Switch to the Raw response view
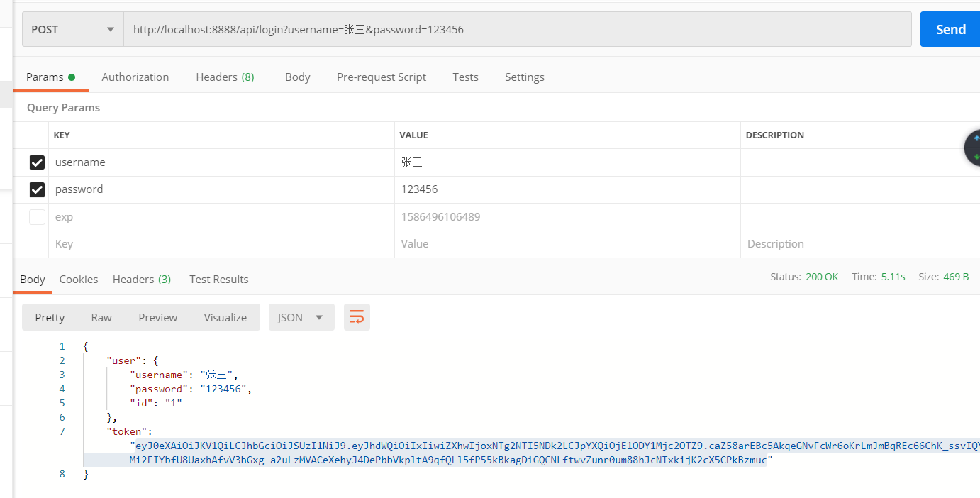The image size is (980, 498). [x=101, y=317]
